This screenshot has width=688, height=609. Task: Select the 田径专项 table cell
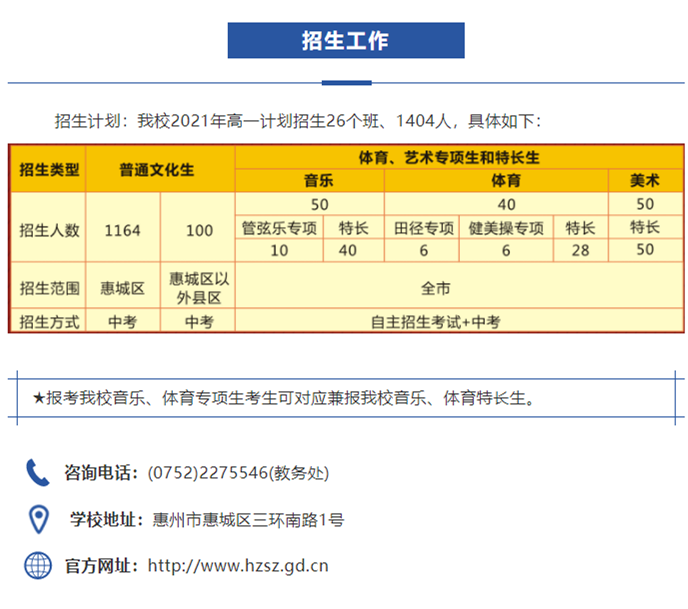pos(424,227)
